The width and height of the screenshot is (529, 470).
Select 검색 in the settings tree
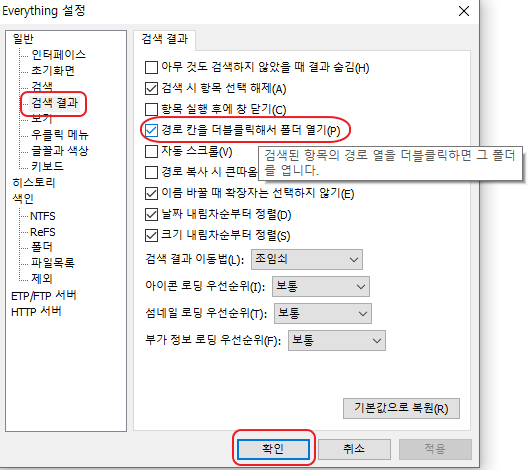(x=42, y=86)
